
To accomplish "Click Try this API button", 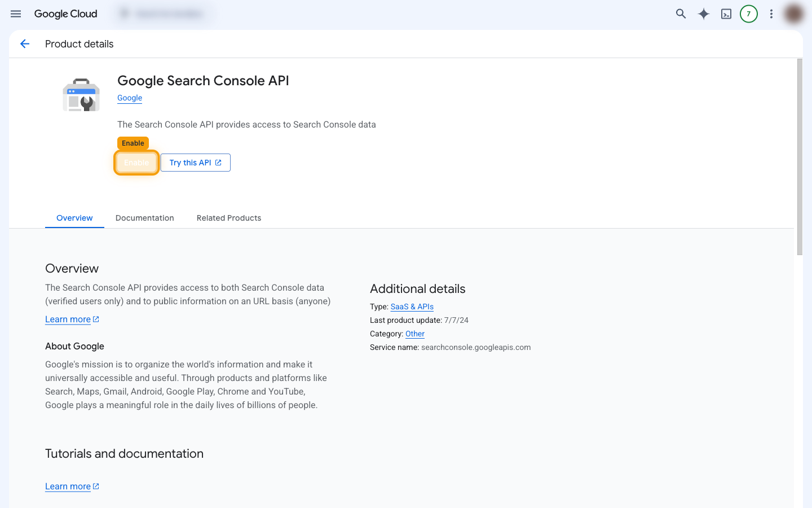I will pyautogui.click(x=196, y=163).
